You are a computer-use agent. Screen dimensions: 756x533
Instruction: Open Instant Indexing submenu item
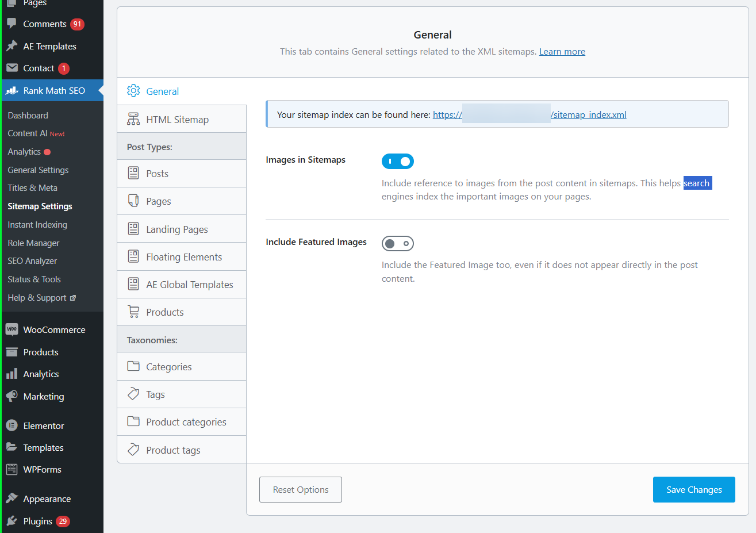pyautogui.click(x=37, y=225)
